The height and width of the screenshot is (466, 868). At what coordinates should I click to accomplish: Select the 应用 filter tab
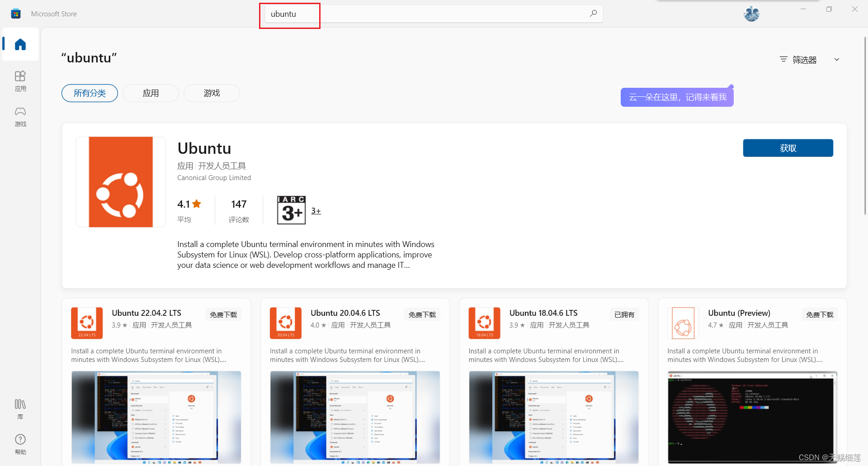coord(151,93)
